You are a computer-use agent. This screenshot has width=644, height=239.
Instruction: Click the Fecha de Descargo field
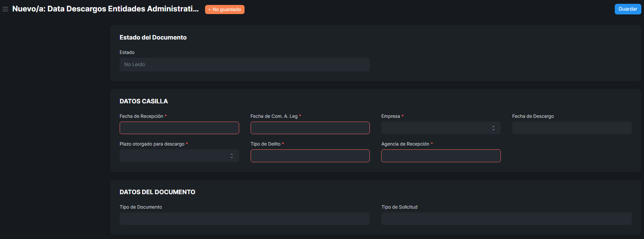coord(571,128)
